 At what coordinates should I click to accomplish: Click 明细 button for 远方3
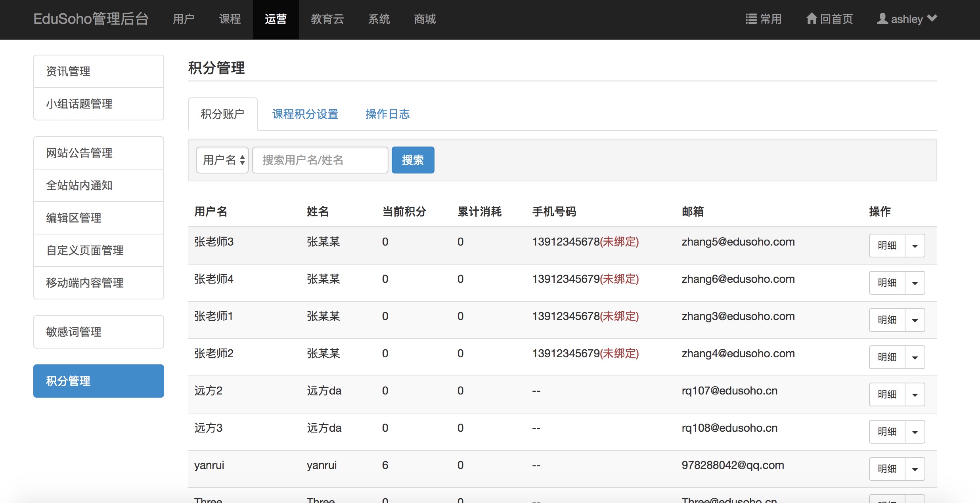(887, 432)
